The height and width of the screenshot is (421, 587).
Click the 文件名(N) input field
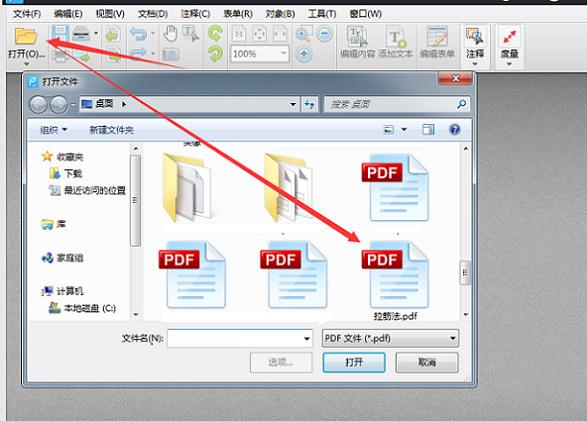(x=240, y=339)
